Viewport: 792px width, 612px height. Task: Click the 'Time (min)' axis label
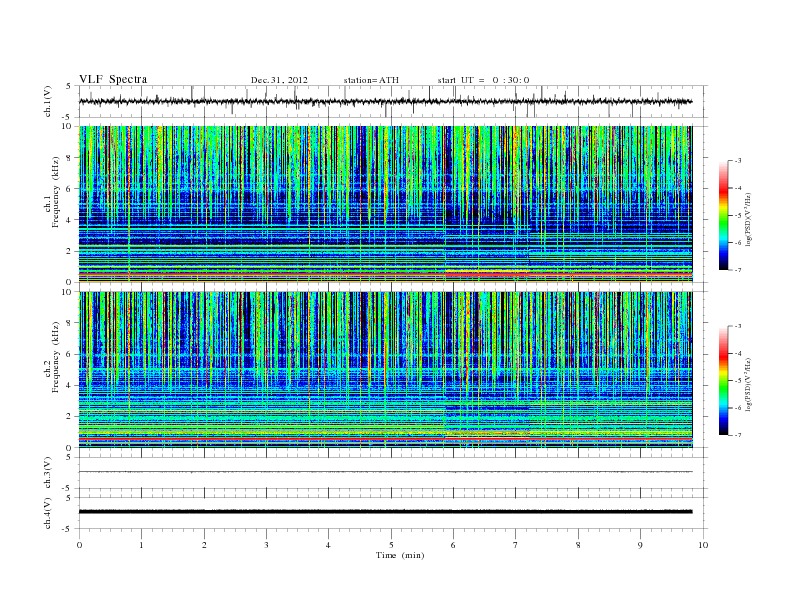[400, 555]
